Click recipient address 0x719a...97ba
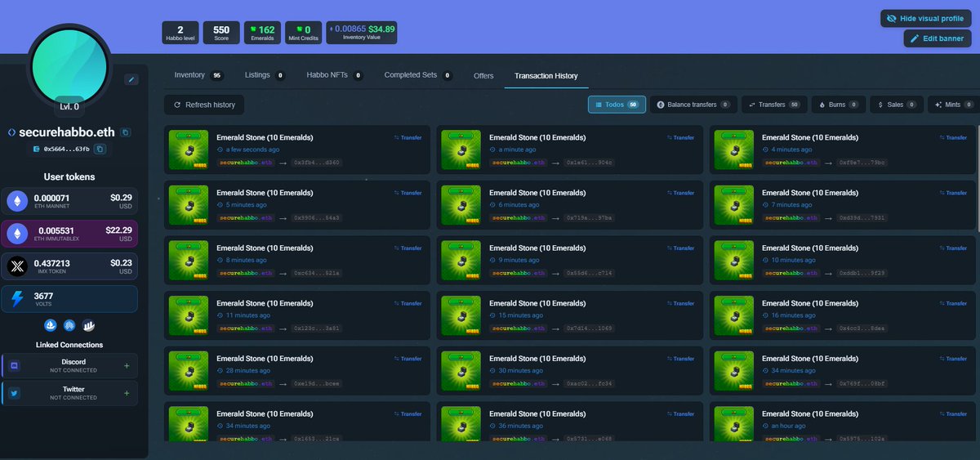The image size is (980, 460). tap(590, 218)
